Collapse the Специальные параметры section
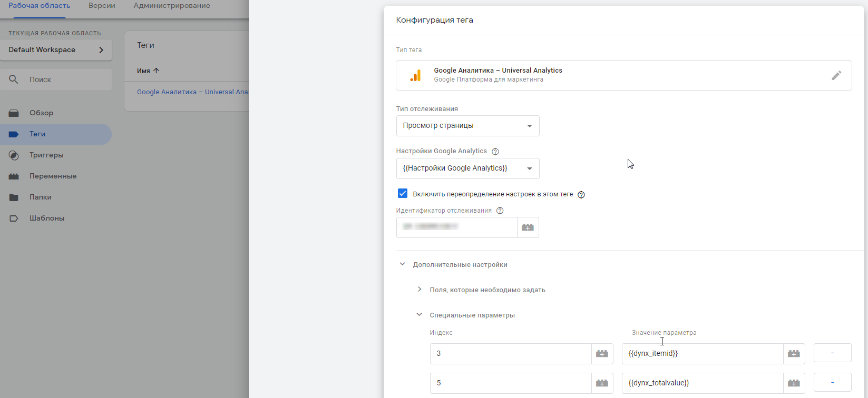868x398 pixels. coord(420,315)
